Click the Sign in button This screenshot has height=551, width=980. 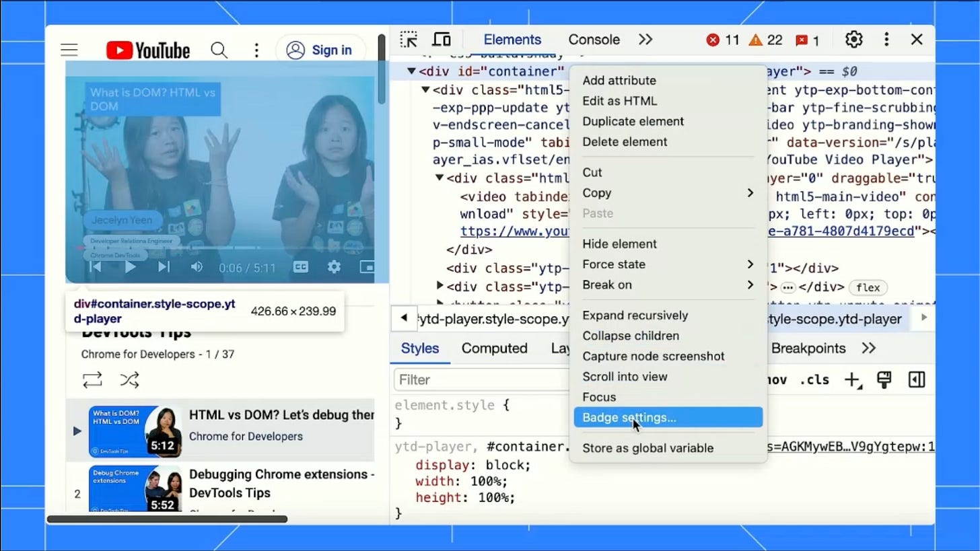click(x=320, y=50)
